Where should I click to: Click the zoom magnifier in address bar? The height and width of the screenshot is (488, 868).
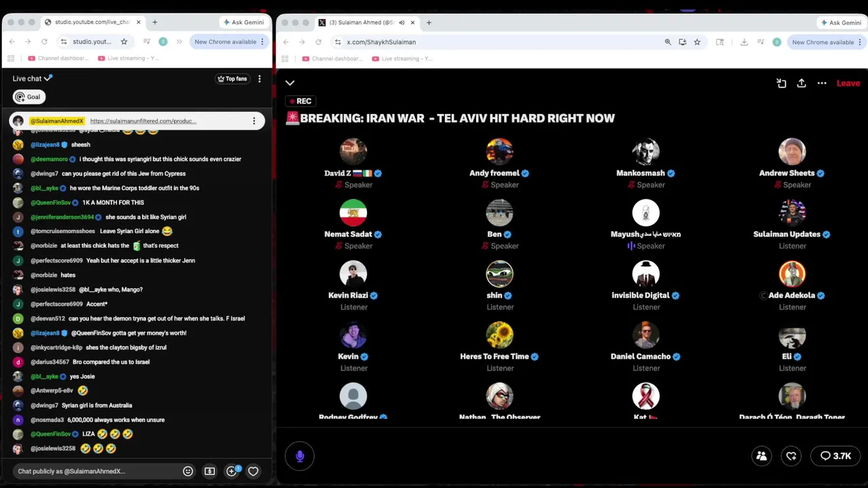pyautogui.click(x=668, y=42)
